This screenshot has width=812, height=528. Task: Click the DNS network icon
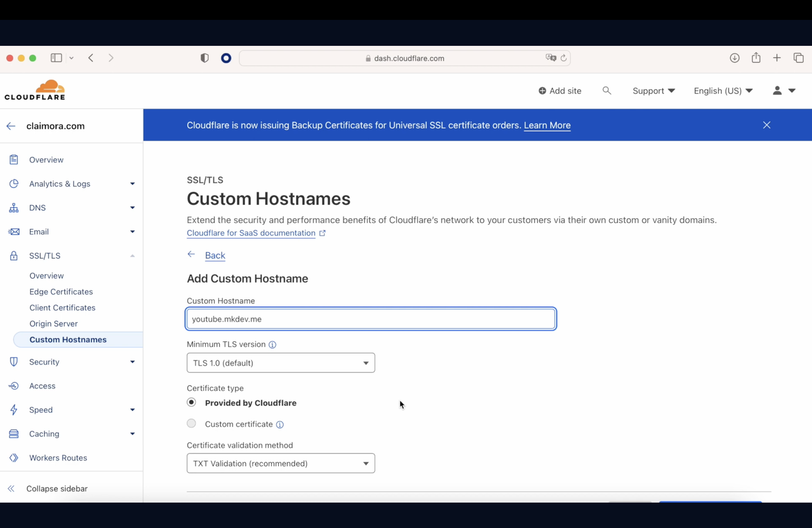14,208
